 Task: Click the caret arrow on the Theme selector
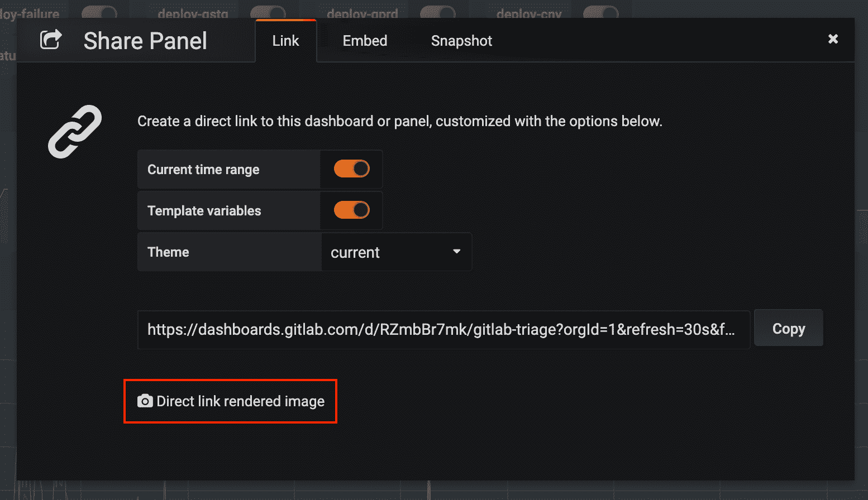tap(456, 252)
